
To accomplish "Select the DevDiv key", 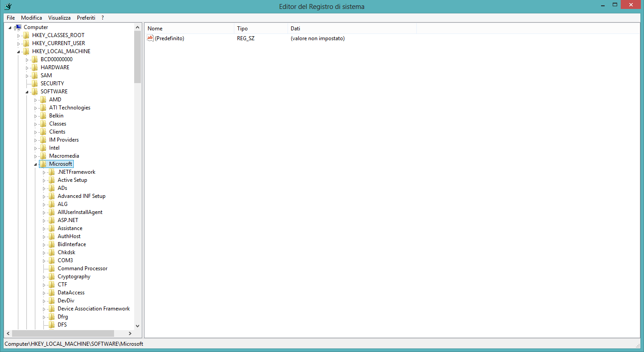I will coord(66,301).
